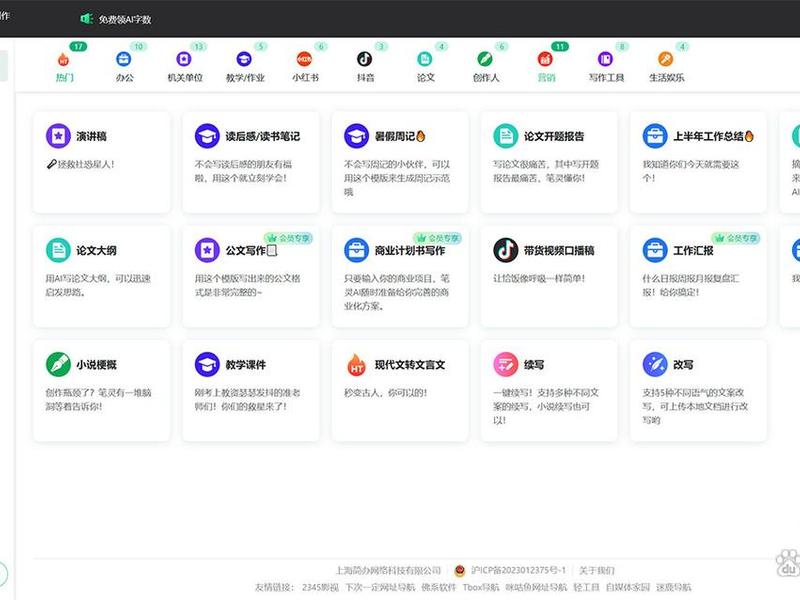Visit the 2345影视 friend link
The width and height of the screenshot is (800, 600).
(320, 587)
